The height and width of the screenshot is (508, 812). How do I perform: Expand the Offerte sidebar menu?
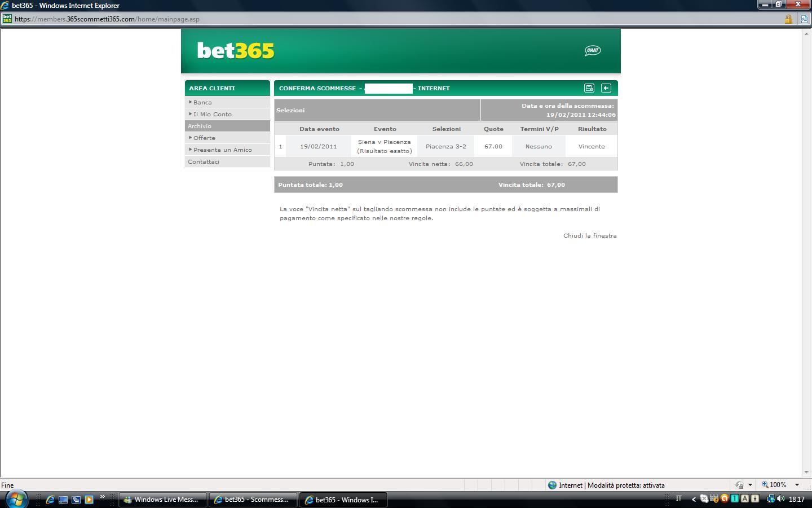point(227,138)
